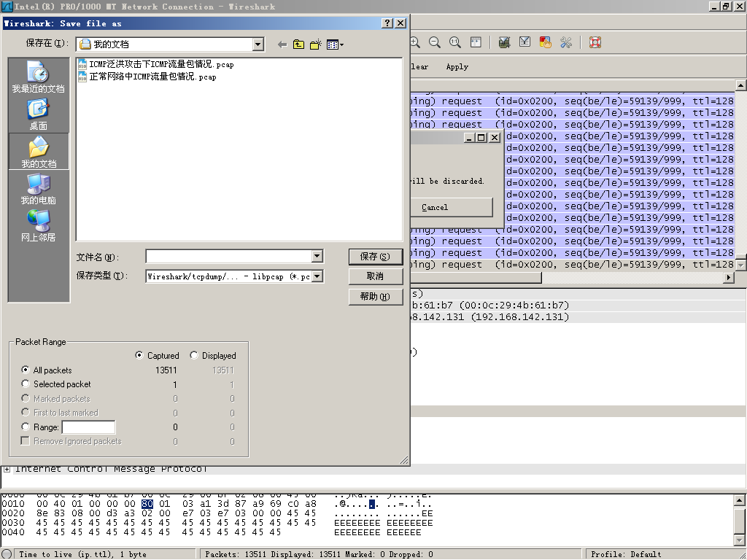The height and width of the screenshot is (560, 747).
Task: Click the 保存(S) save button
Action: pyautogui.click(x=376, y=257)
